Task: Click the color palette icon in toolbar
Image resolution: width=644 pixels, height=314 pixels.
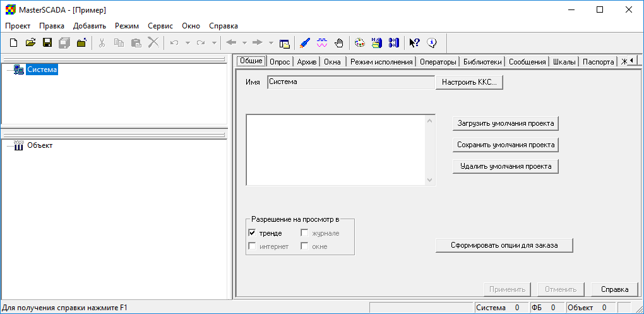Action: 360,43
